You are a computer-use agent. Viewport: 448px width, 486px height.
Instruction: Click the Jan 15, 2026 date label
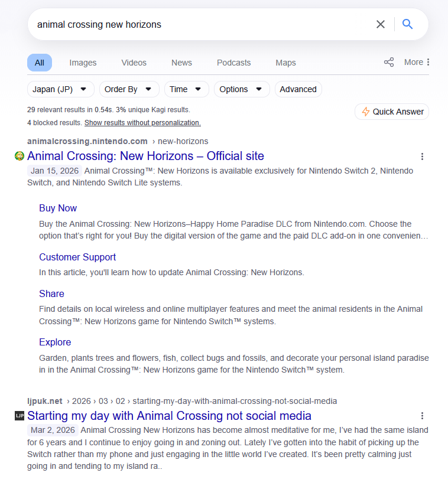[54, 171]
